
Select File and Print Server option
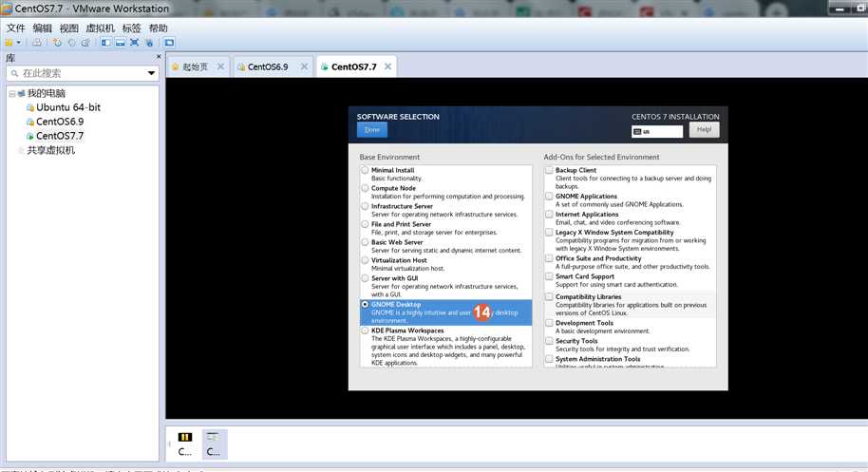point(365,224)
